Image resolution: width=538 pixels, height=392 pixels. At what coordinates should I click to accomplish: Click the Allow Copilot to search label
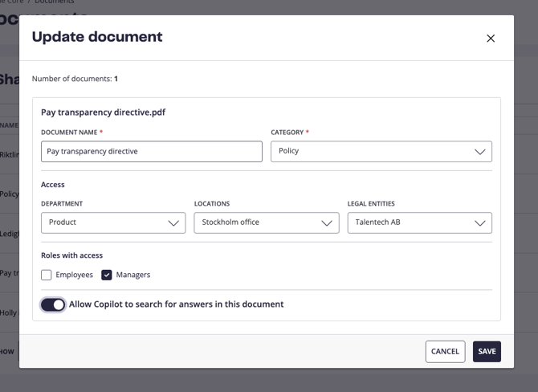point(176,304)
